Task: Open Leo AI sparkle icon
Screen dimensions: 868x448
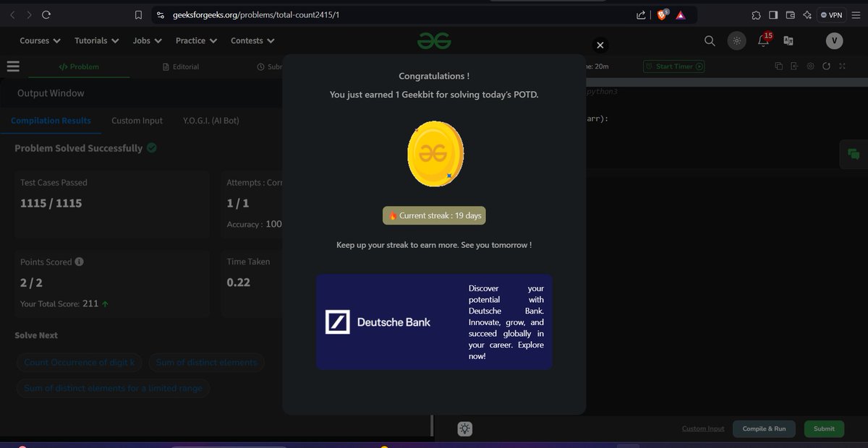Action: pos(807,14)
